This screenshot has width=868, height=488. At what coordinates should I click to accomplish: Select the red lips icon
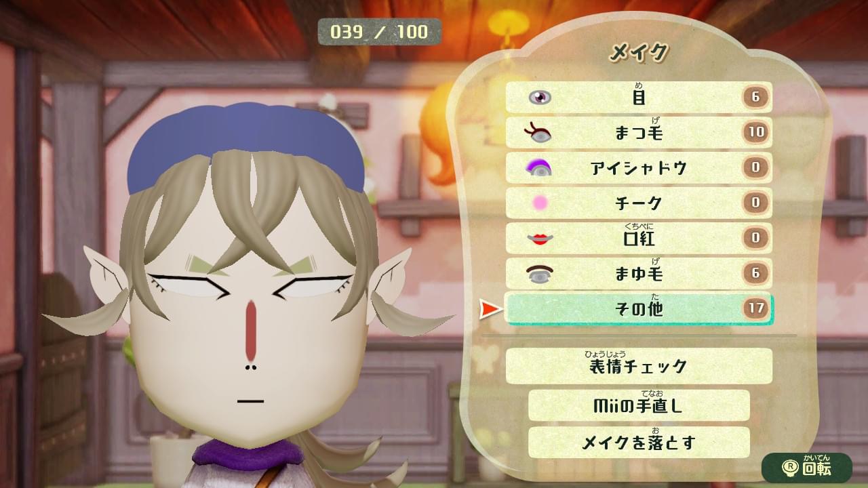[540, 238]
